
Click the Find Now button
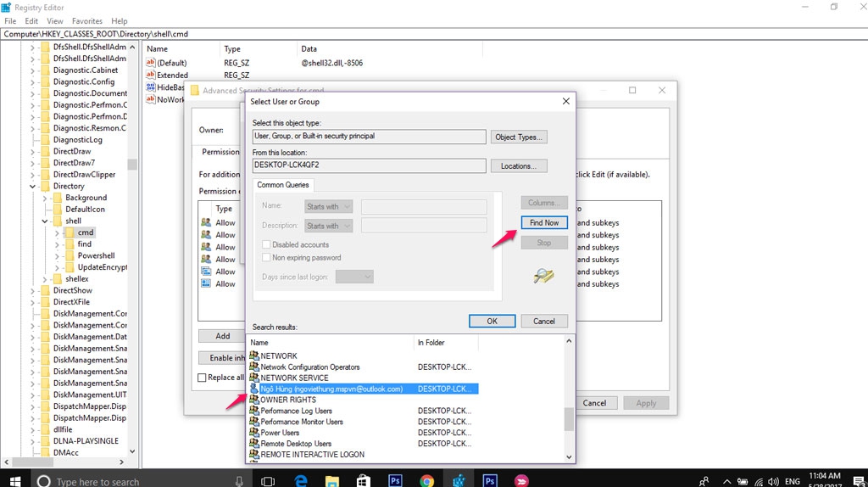[543, 223]
